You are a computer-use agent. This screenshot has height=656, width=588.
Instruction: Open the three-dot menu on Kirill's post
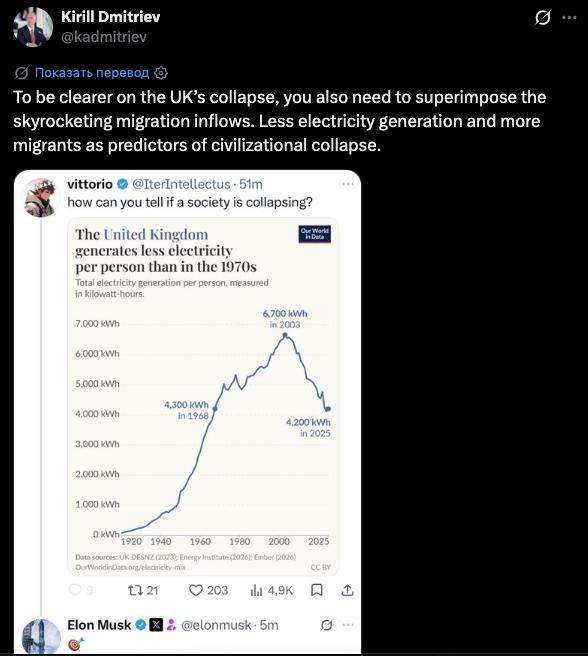coord(569,18)
